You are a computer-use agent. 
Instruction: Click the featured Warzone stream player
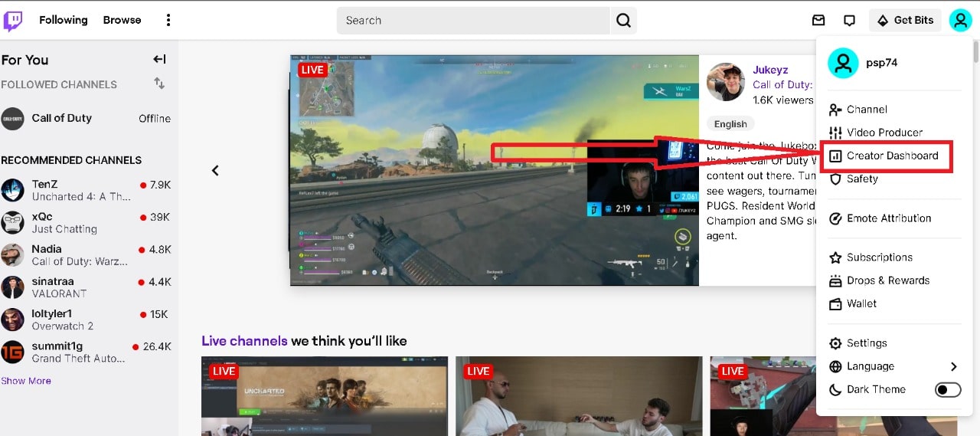(495, 170)
